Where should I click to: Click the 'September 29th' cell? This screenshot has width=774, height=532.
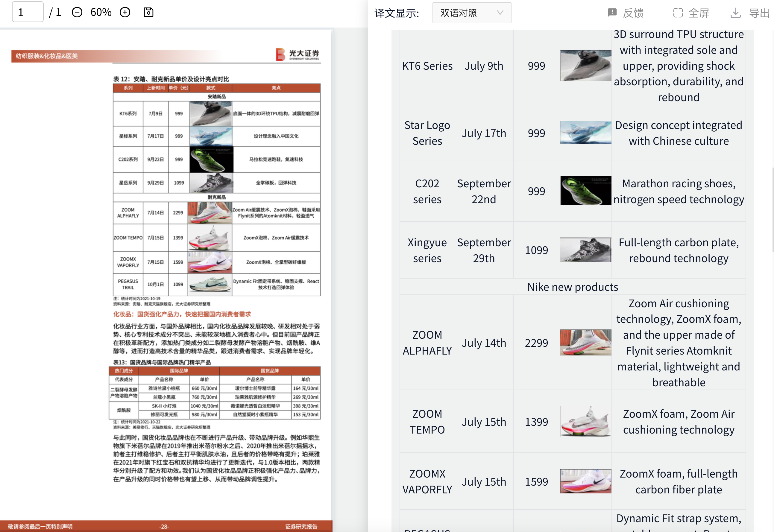pos(484,250)
